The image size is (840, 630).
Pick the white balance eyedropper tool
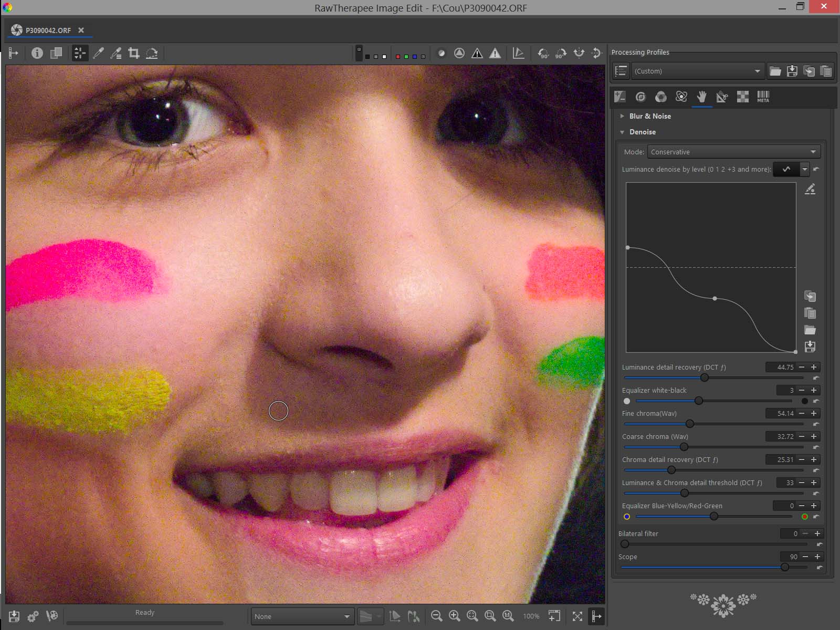(98, 53)
